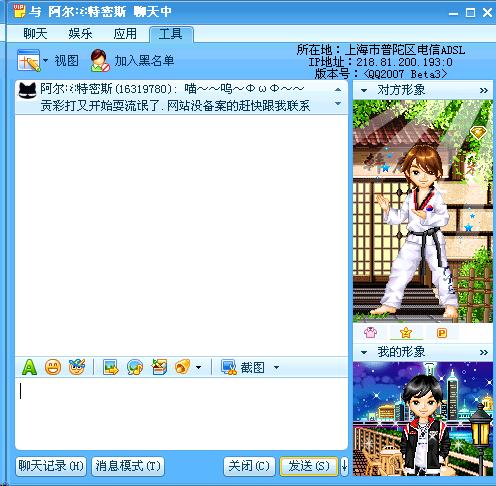This screenshot has height=486, width=496.
Task: Click the contact's taekwondo avatar image
Action: coord(423,211)
